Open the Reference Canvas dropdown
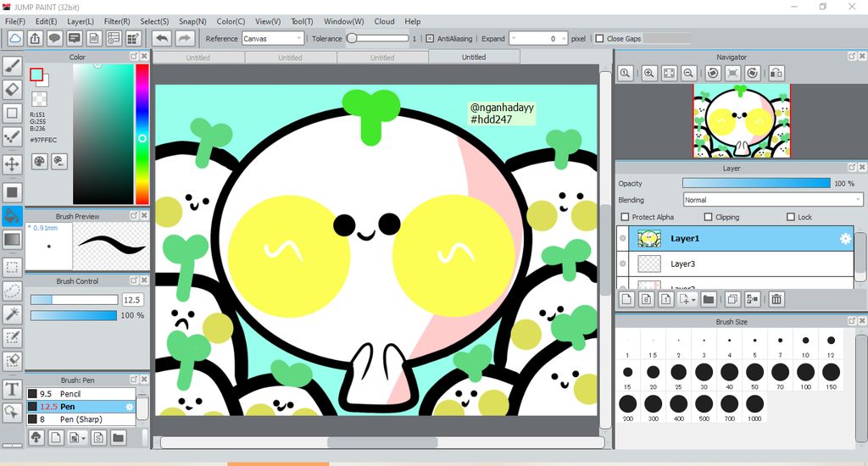This screenshot has width=868, height=466. [x=274, y=39]
